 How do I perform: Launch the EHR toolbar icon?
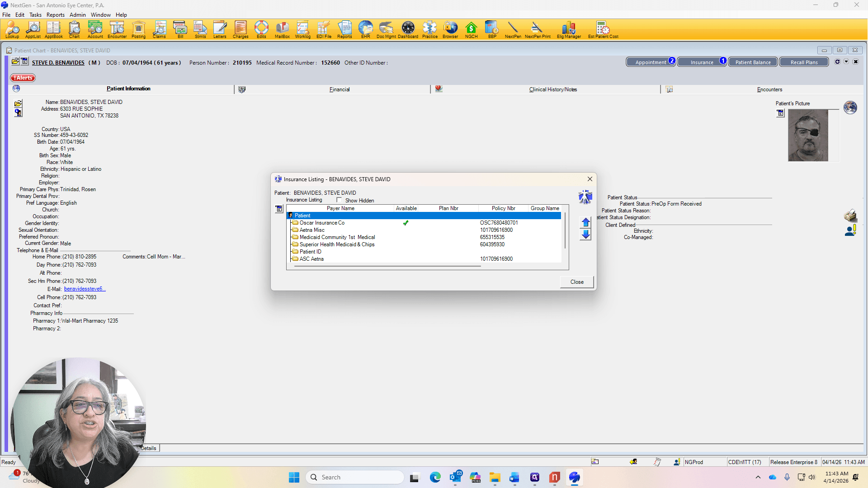[x=365, y=30]
